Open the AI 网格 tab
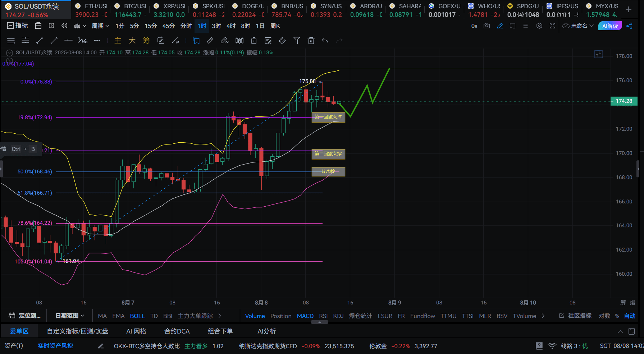Screen dimensions: 644x354 coord(136,331)
